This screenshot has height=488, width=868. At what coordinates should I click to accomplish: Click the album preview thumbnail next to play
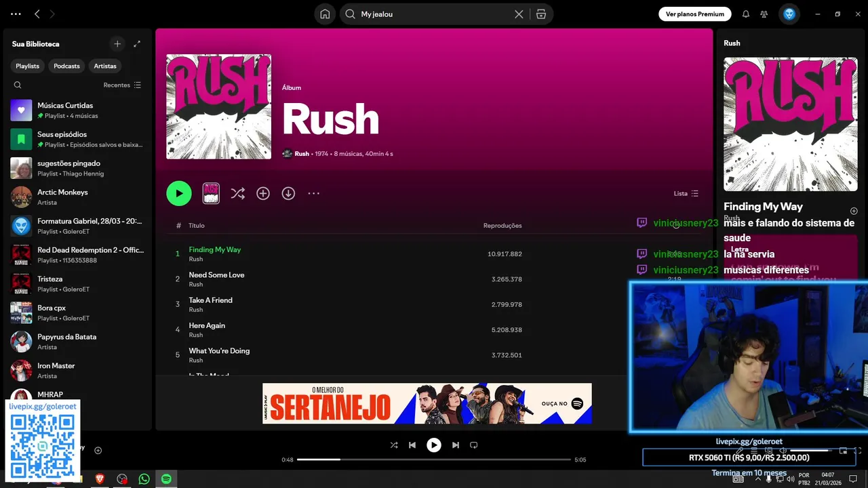coord(211,193)
